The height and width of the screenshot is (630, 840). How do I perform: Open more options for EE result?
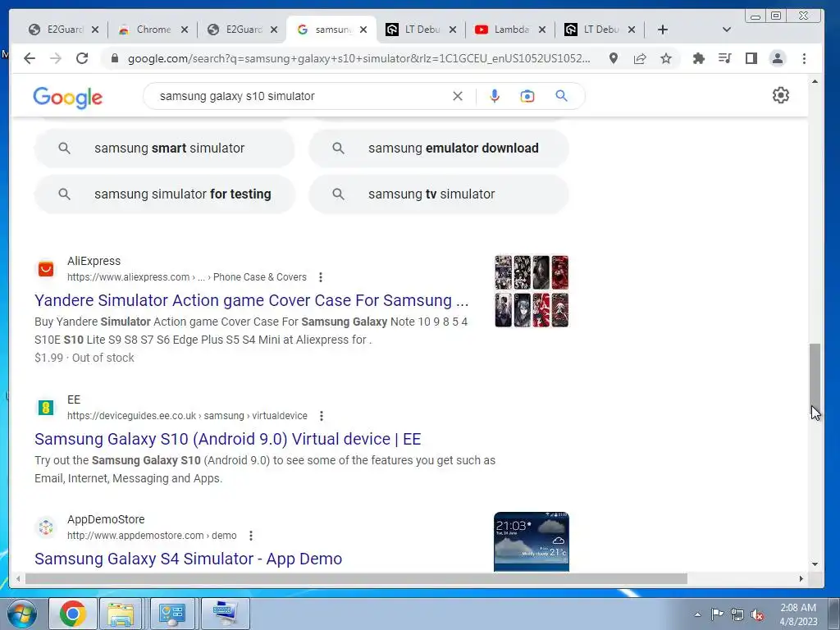pos(322,416)
